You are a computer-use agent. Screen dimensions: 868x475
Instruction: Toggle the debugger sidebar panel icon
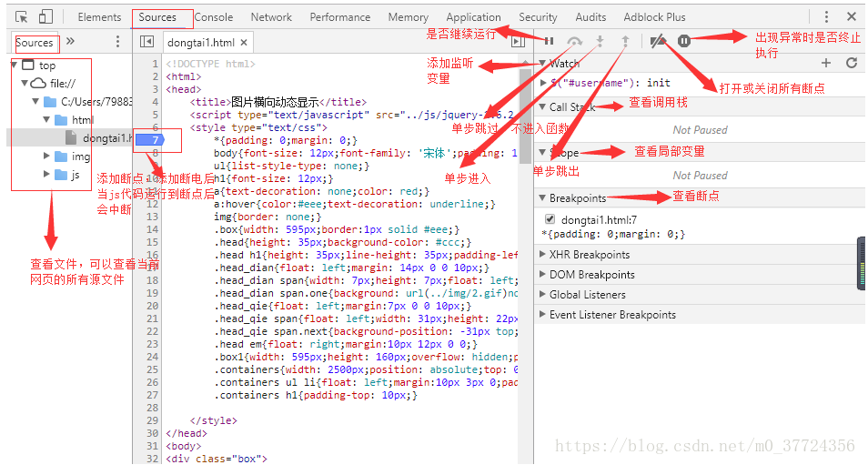(x=518, y=42)
